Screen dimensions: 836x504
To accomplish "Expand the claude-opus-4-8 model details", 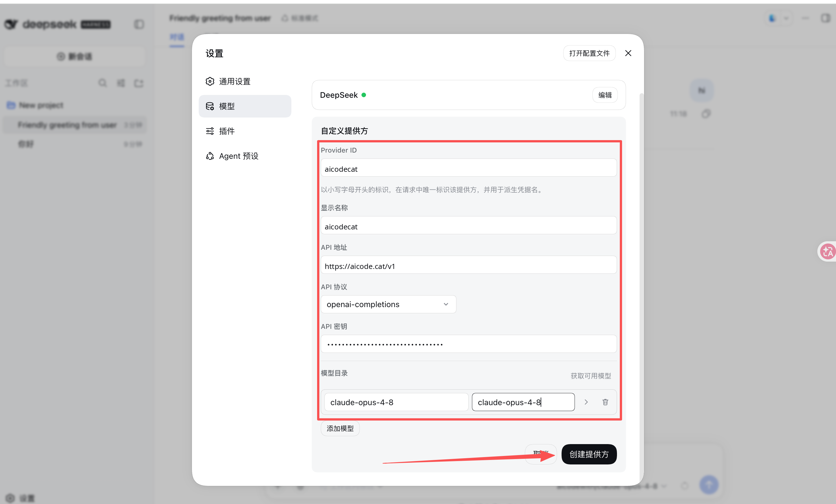I will click(586, 402).
